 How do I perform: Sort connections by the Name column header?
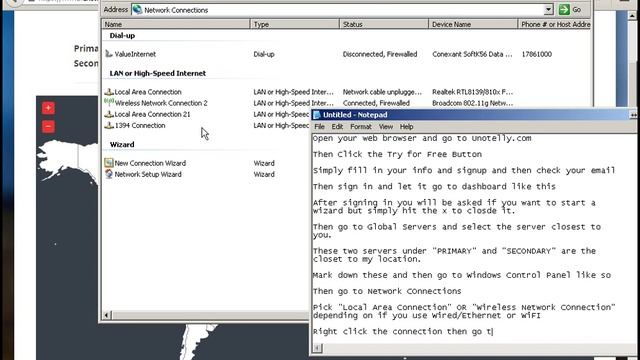[x=176, y=24]
